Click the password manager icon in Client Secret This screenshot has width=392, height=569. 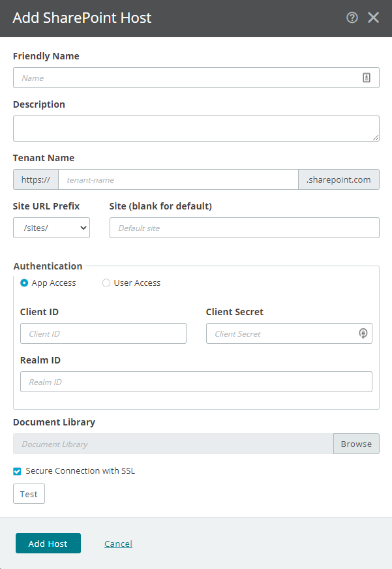(x=363, y=333)
